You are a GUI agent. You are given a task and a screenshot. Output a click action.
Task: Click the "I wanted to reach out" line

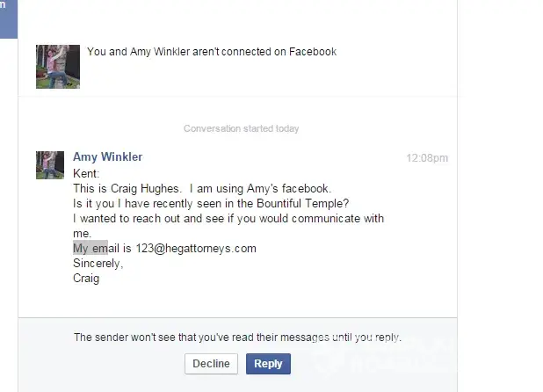tap(228, 219)
